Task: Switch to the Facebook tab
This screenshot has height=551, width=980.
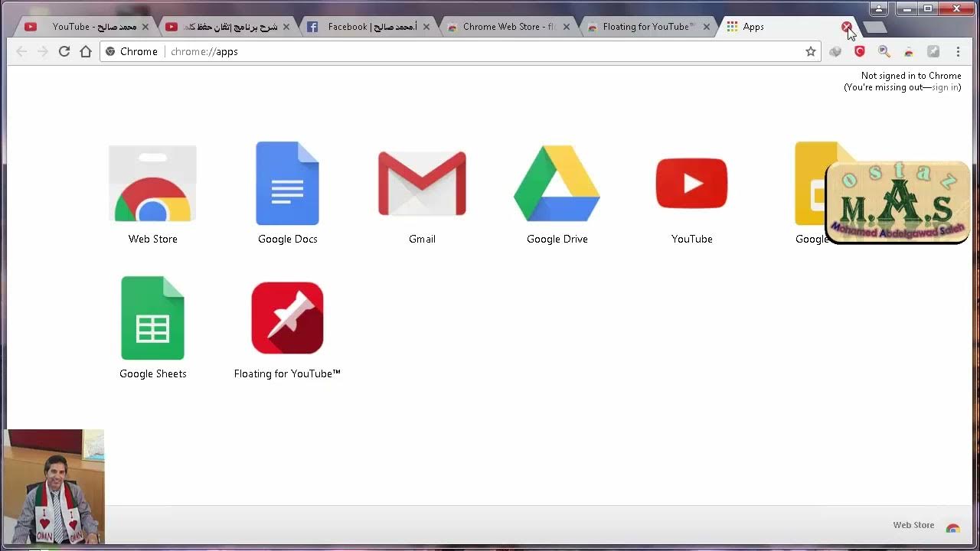Action: [366, 27]
